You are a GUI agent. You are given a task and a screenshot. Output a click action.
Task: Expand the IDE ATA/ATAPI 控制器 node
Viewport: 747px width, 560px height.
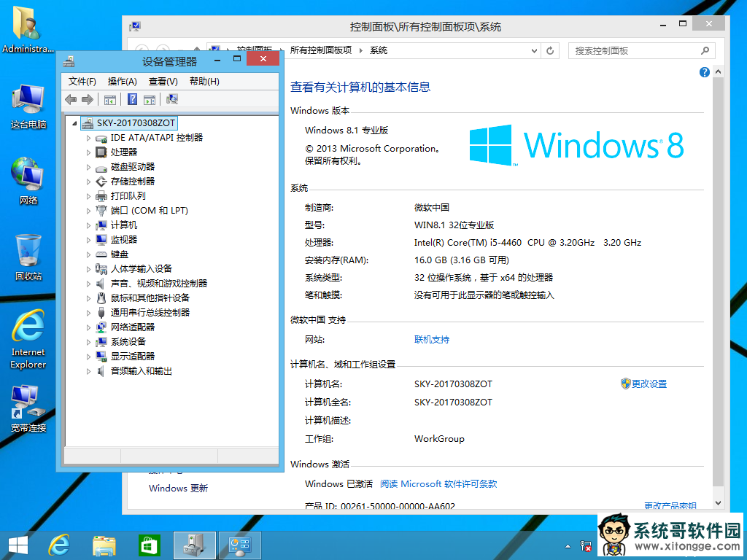click(x=88, y=138)
